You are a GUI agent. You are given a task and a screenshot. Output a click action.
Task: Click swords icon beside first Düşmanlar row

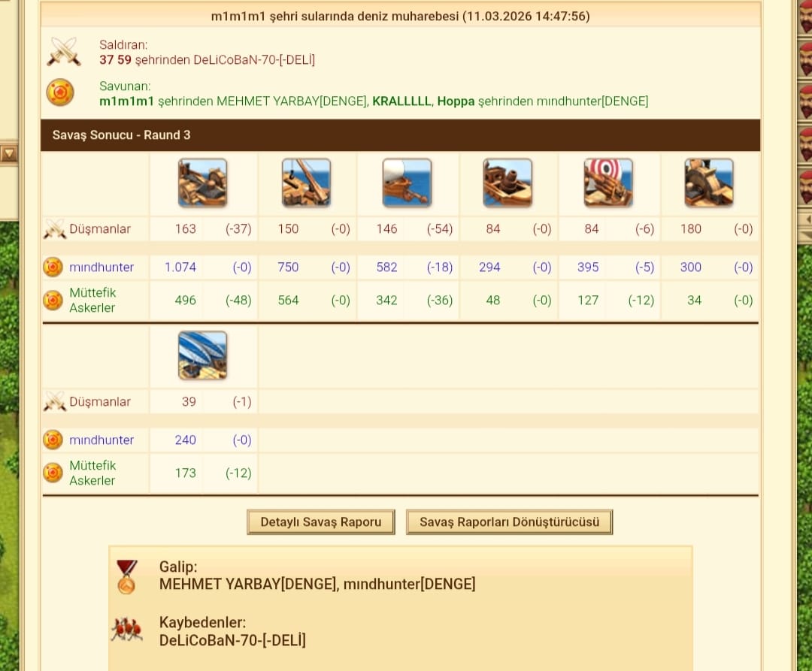[x=54, y=229]
